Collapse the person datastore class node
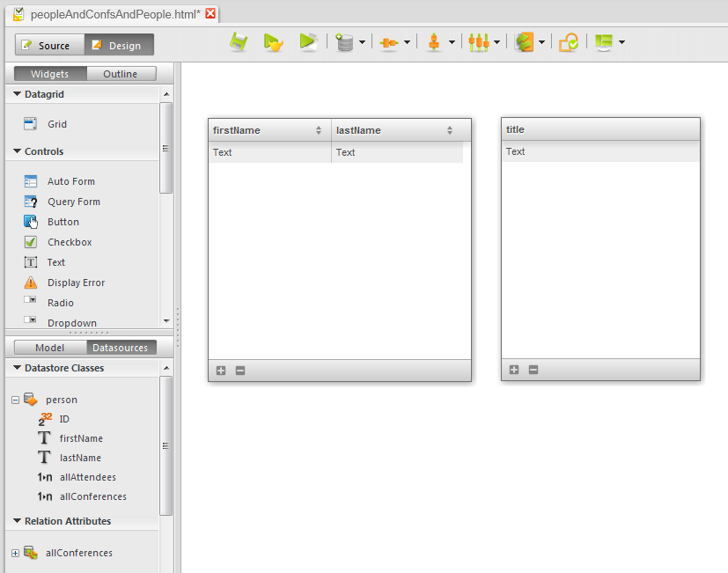Viewport: 728px width, 573px height. [x=16, y=400]
